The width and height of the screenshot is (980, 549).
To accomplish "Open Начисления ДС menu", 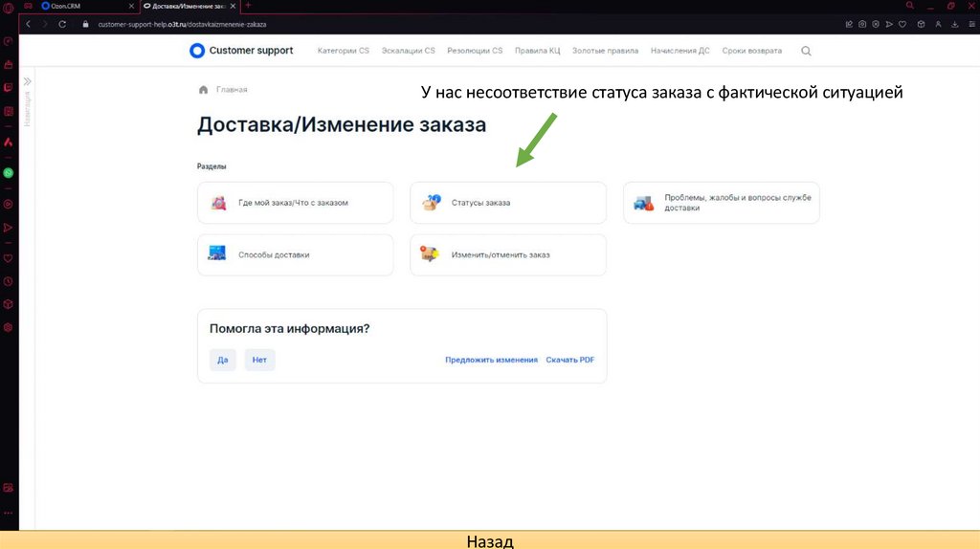I will [x=680, y=51].
